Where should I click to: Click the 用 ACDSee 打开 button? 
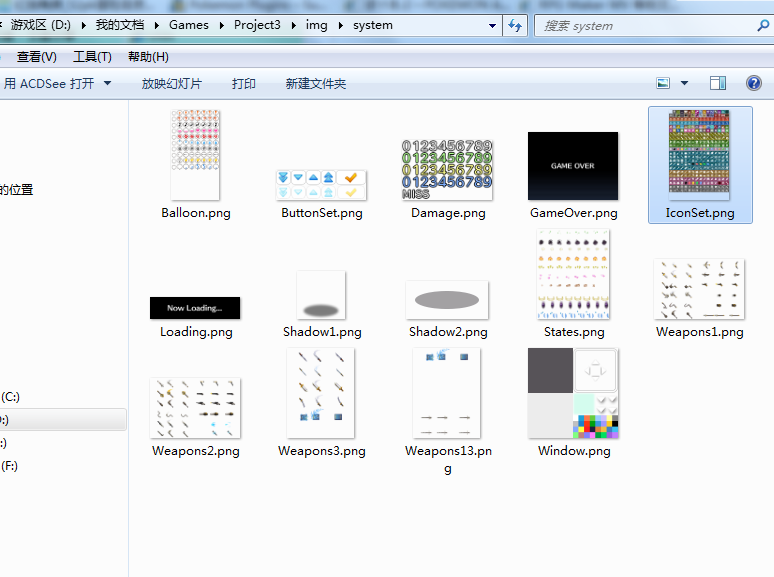click(49, 83)
